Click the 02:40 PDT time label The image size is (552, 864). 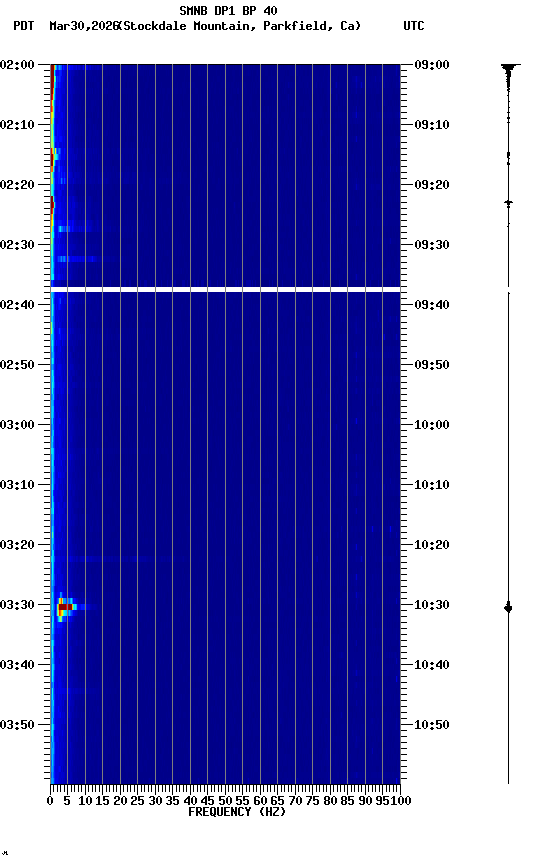click(x=17, y=305)
